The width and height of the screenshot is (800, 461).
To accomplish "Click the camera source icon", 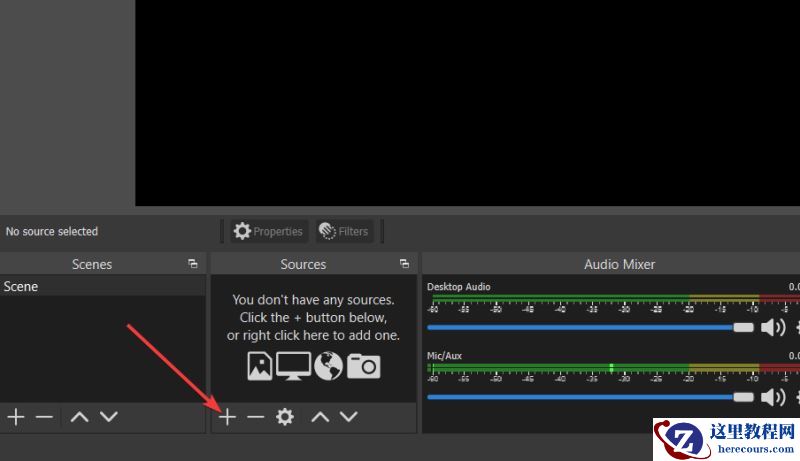I will (363, 366).
